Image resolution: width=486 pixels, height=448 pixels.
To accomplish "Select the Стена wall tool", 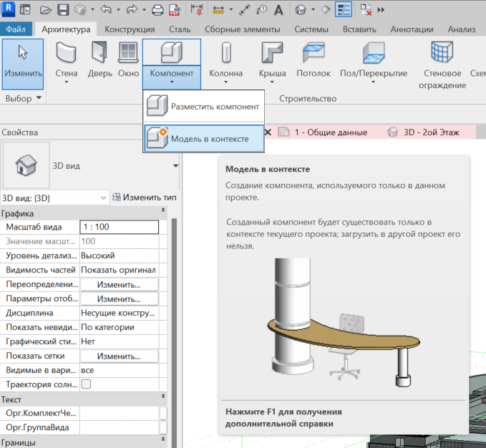I will [x=67, y=64].
